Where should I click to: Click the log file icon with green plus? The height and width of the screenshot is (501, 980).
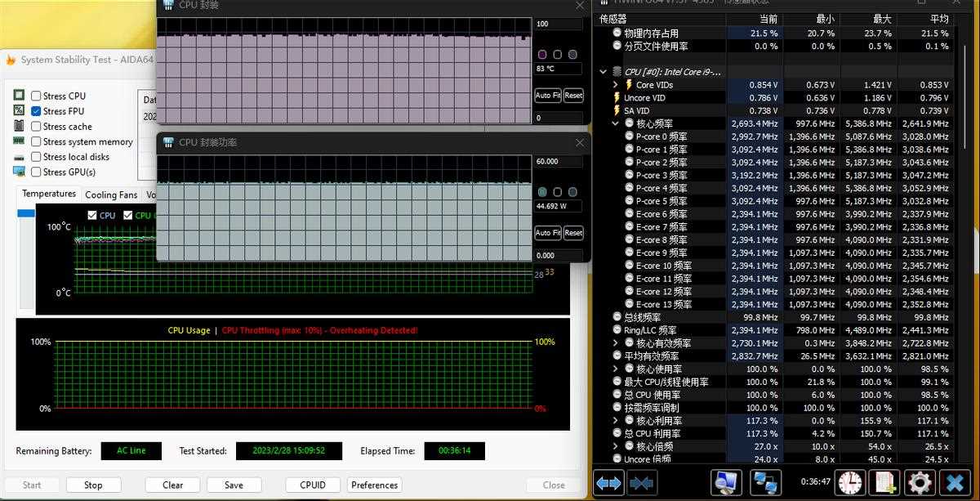(x=884, y=483)
